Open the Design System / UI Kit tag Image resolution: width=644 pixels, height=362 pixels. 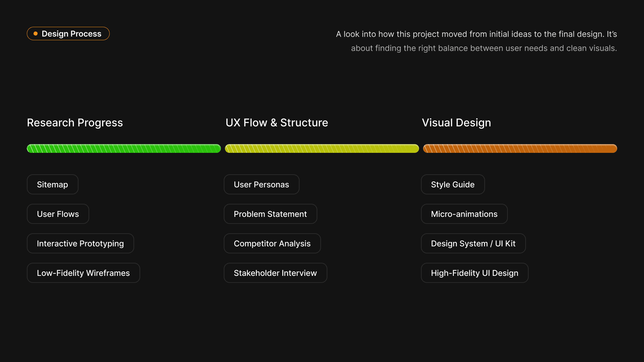[x=473, y=243]
